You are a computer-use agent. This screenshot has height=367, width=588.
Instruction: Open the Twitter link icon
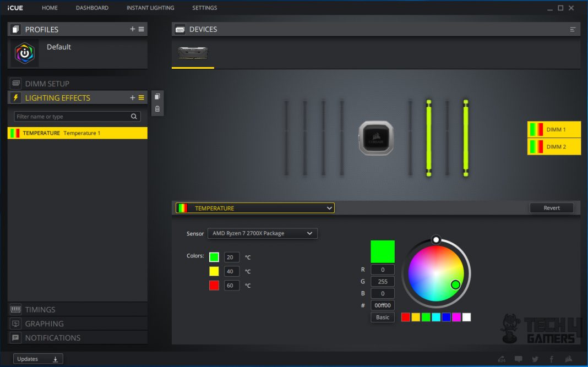coord(535,359)
